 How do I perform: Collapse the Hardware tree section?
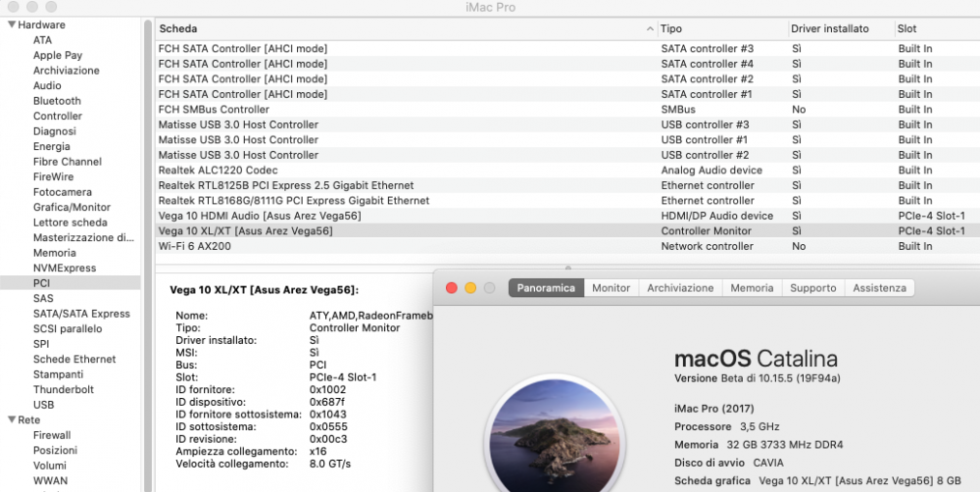(11, 25)
